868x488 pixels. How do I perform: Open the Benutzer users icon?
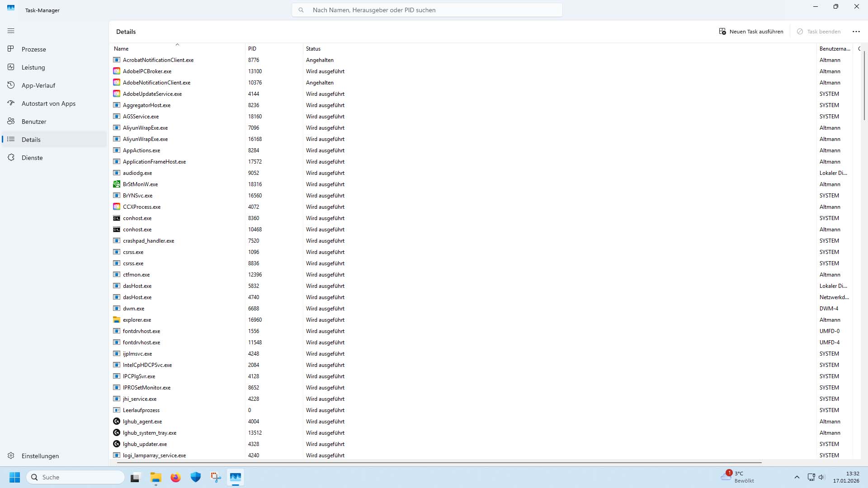pos(11,121)
